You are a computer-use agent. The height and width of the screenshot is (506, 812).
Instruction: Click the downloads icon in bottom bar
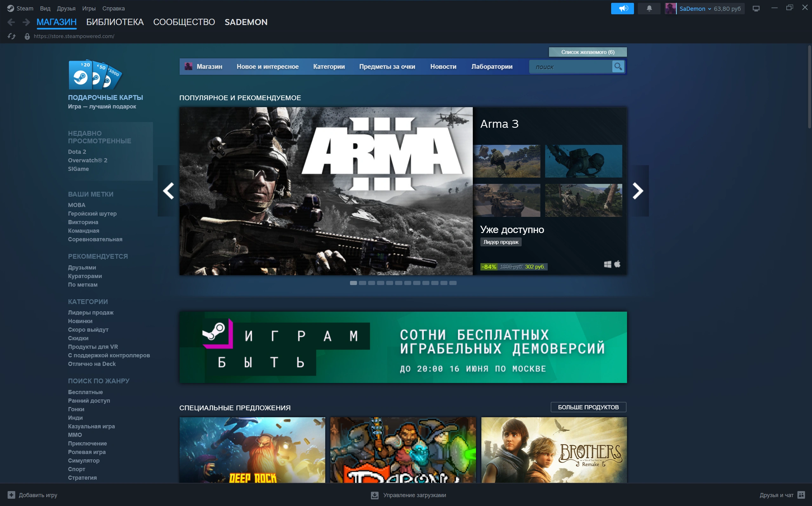tap(375, 495)
